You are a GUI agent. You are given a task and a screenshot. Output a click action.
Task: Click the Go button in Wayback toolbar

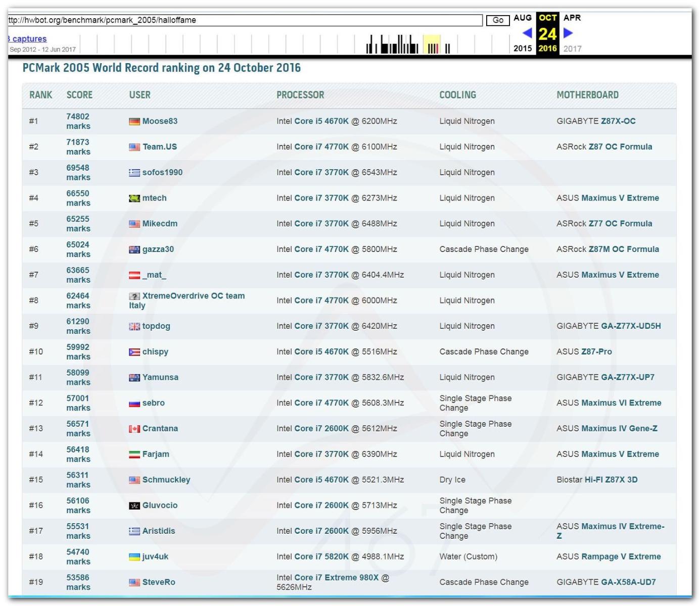pos(498,20)
